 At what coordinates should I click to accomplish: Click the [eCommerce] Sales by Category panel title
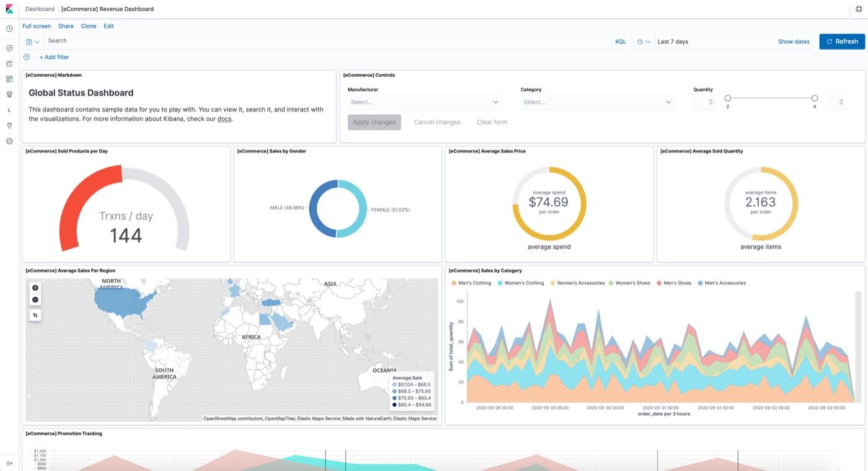485,271
